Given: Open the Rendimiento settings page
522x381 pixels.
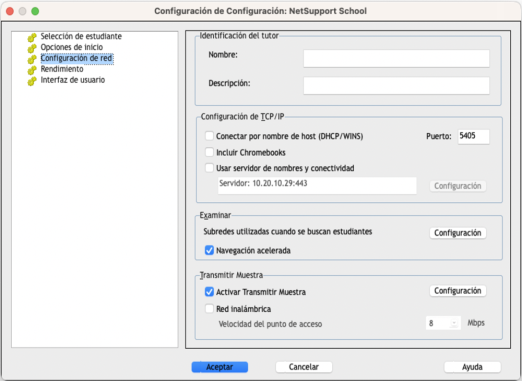Looking at the screenshot, I should [62, 69].
